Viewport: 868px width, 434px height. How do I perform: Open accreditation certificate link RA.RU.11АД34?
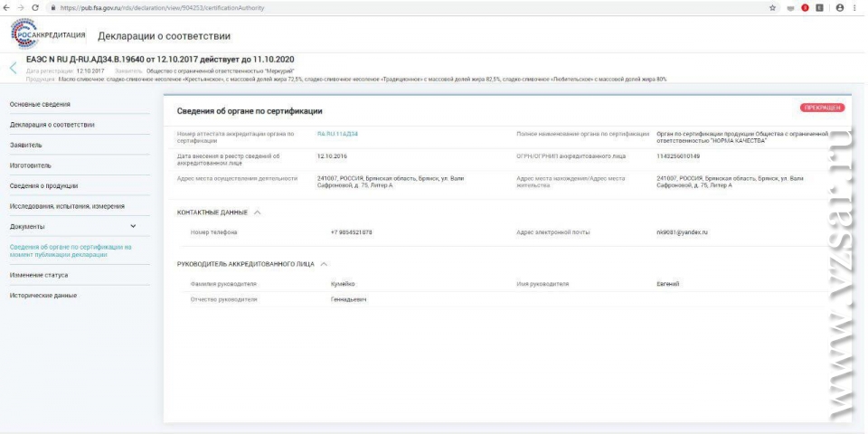pos(337,134)
